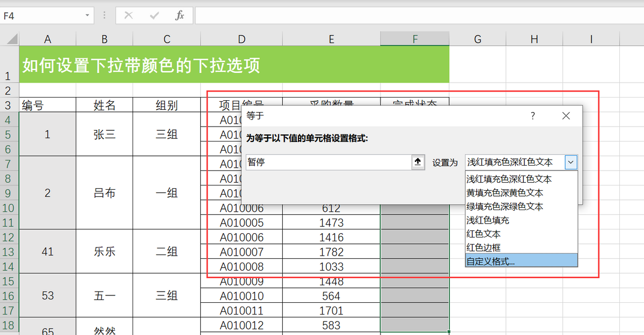
Task: Click the cell containing 张三
Action: coord(105,134)
